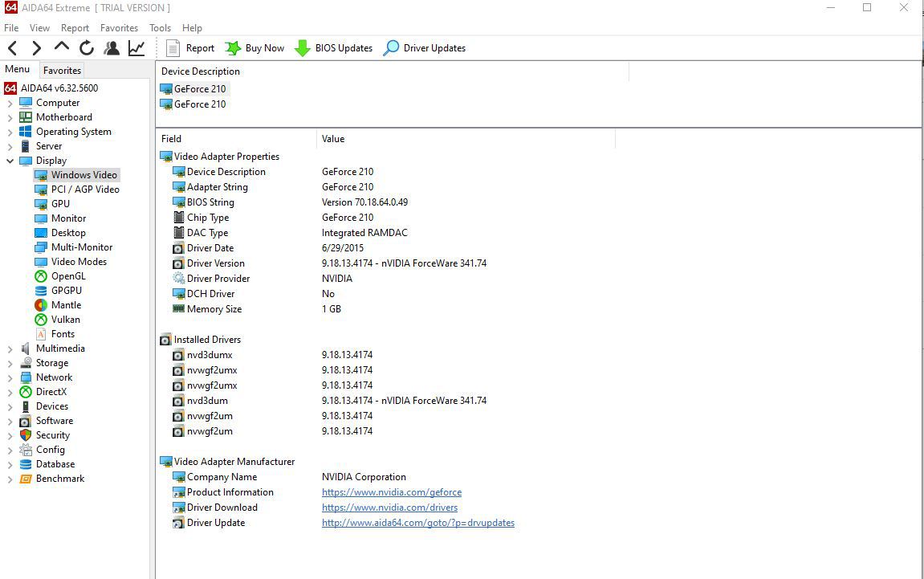
Task: Select the GPGPU icon in the sidebar
Action: (41, 291)
